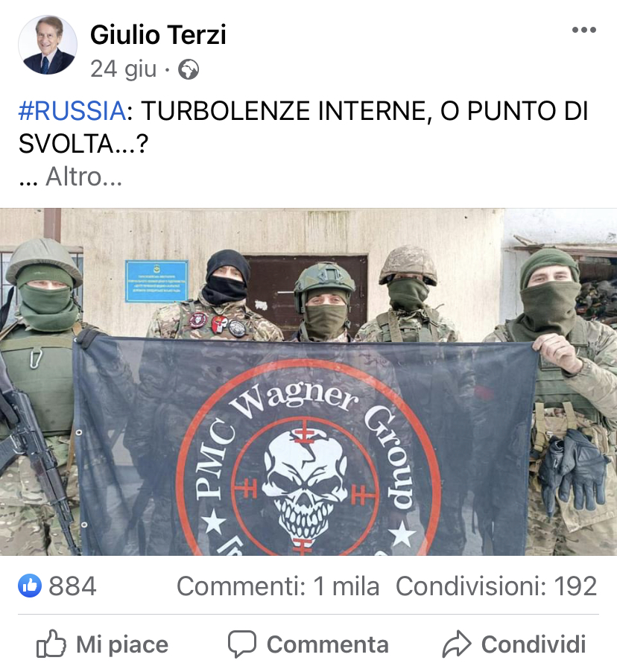Tap Giulio Terzi's profile picture

(48, 45)
